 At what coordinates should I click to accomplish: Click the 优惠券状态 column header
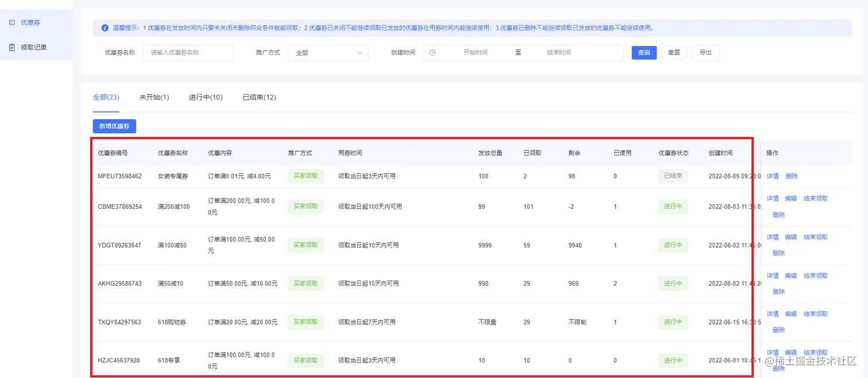[673, 153]
